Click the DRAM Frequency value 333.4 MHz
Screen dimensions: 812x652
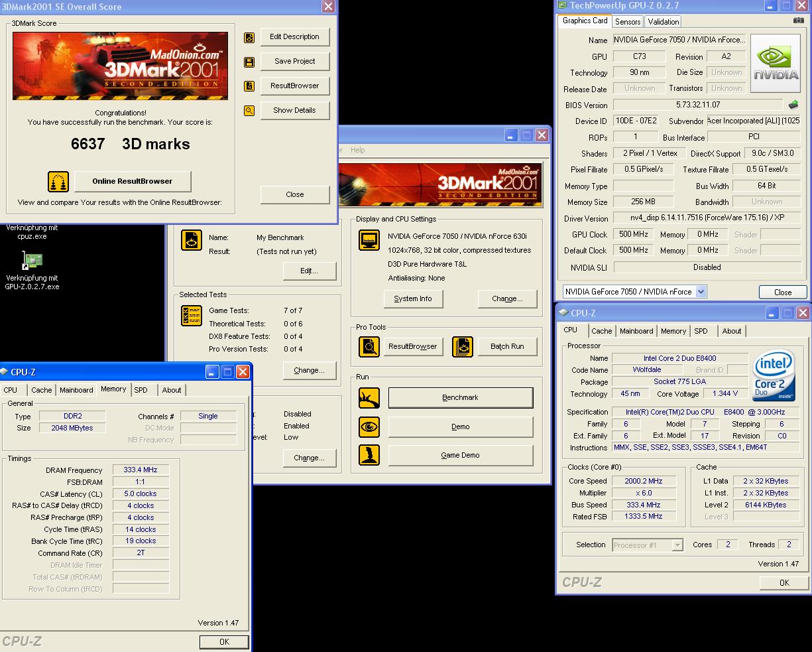click(x=141, y=470)
